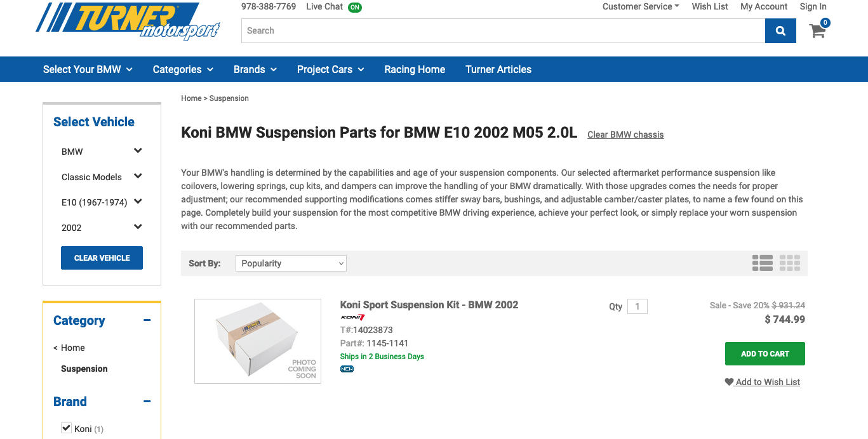Click Home in the breadcrumb trail
Image resolution: width=868 pixels, height=439 pixels.
pos(191,98)
